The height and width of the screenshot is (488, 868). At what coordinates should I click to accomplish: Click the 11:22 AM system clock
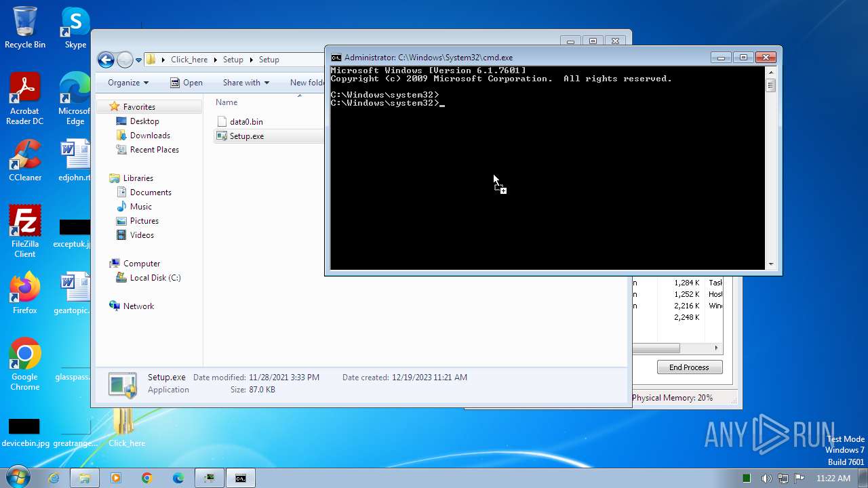(x=833, y=479)
